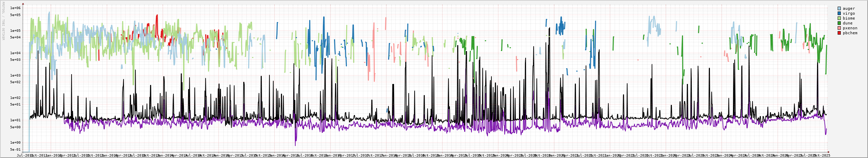The width and height of the screenshot is (868, 158).
Task: Click the virgo dark blue legend swatch
Action: pyautogui.click(x=839, y=13)
